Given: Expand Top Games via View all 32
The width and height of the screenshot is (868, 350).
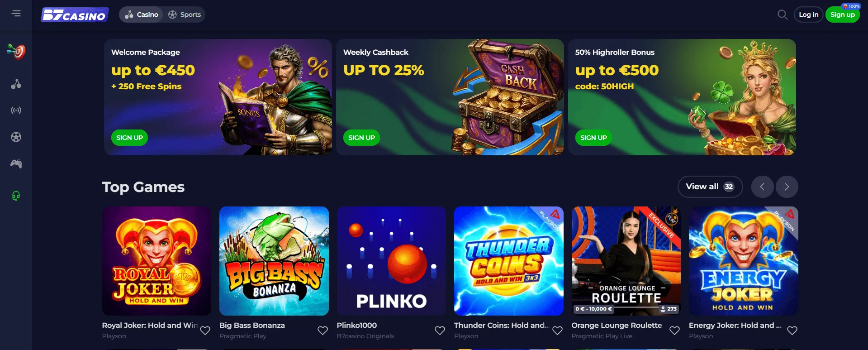Looking at the screenshot, I should 710,187.
